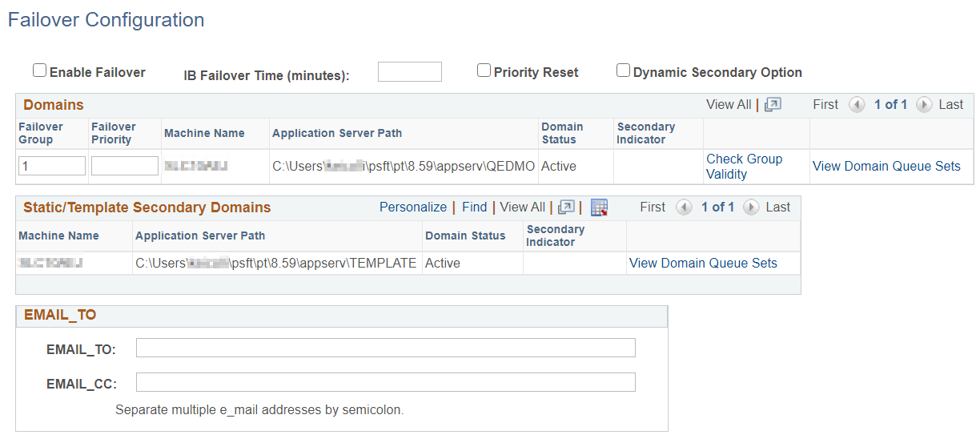Viewport: 980px width, 439px height.
Task: Show next row in Secondary Domains grid
Action: (x=751, y=207)
